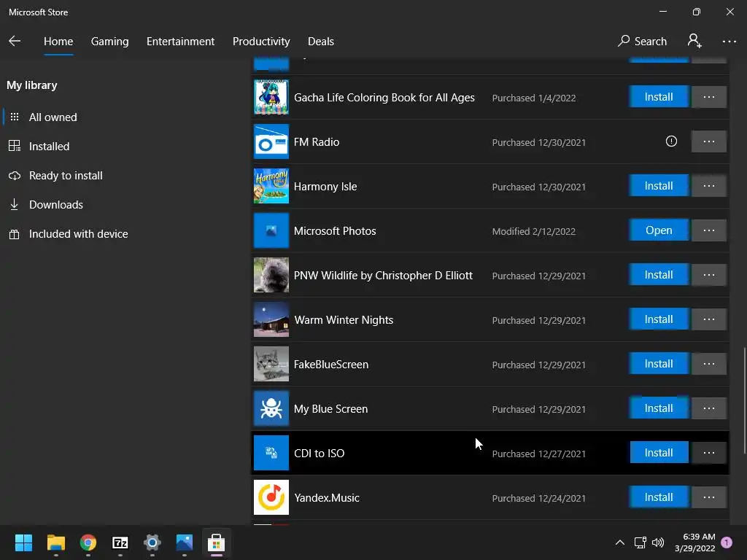The image size is (747, 560).
Task: Click the Yandex.Music app icon
Action: point(271,497)
